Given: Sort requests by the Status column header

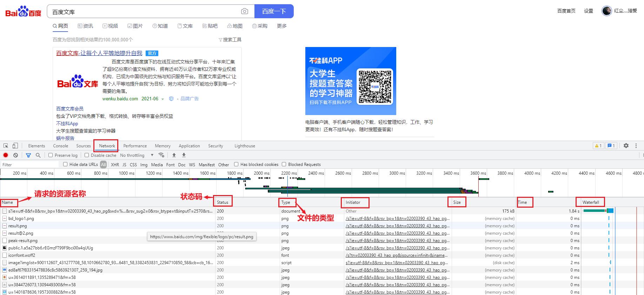Looking at the screenshot, I should tap(223, 202).
